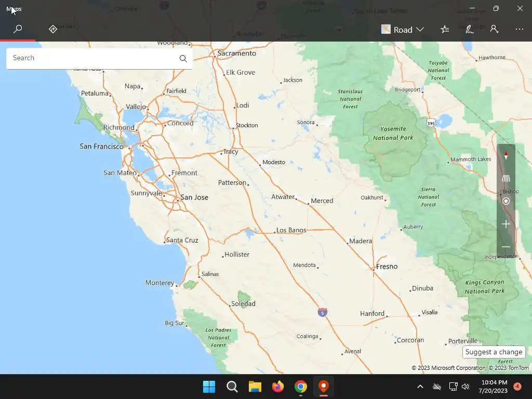Click the Hollister town label

[237, 254]
